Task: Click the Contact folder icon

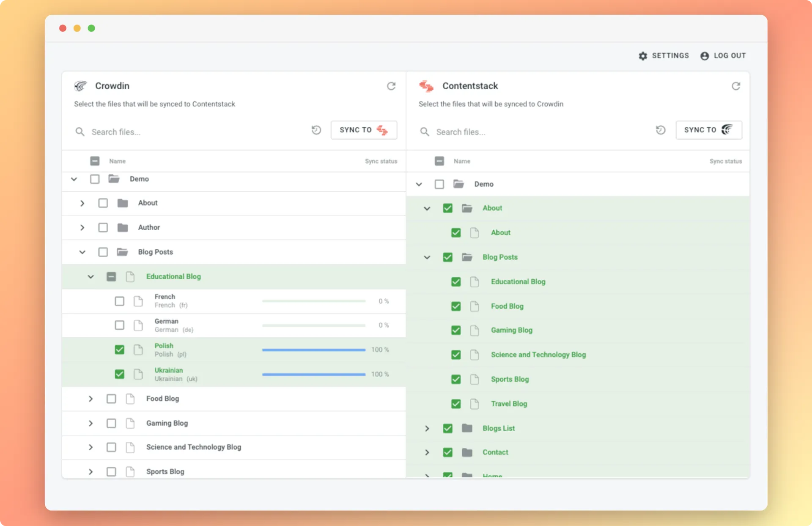Action: coord(467,452)
